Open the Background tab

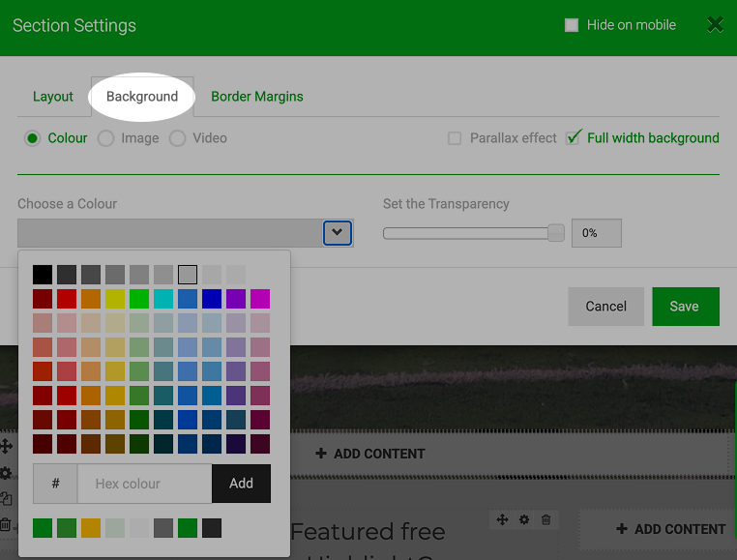click(142, 97)
